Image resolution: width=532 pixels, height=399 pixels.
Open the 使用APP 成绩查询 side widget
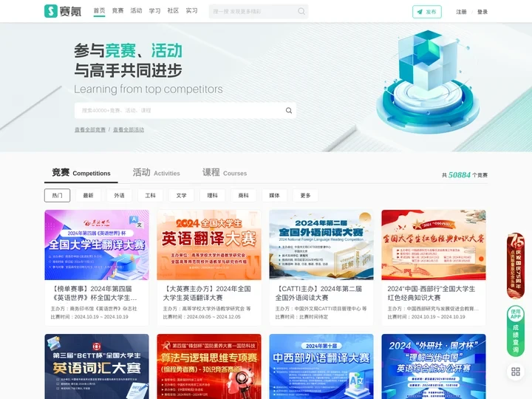516,331
